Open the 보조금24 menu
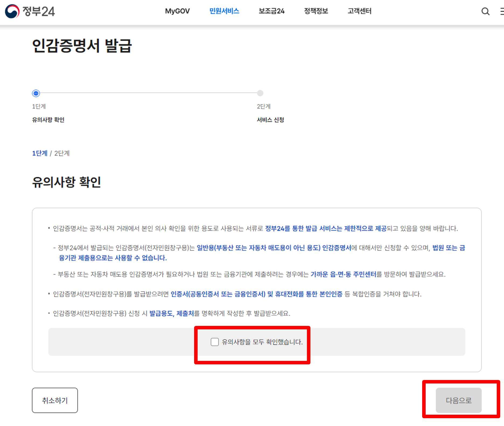This screenshot has height=426, width=504. click(x=271, y=11)
